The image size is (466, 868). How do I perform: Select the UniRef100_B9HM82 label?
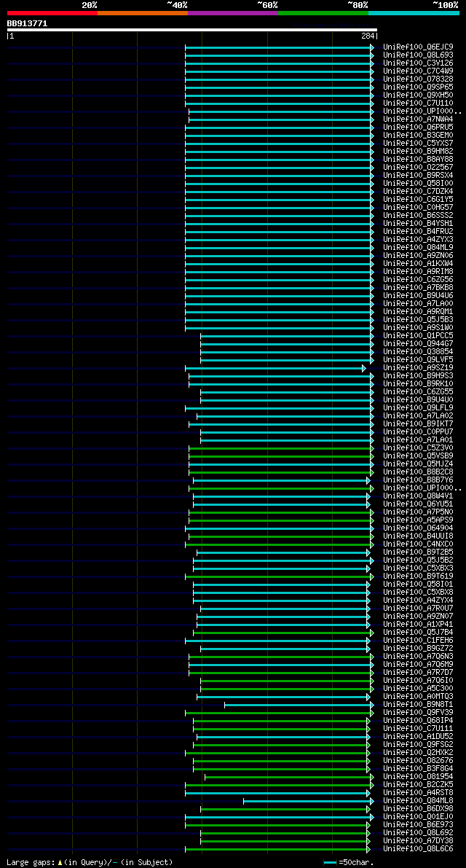tap(418, 151)
